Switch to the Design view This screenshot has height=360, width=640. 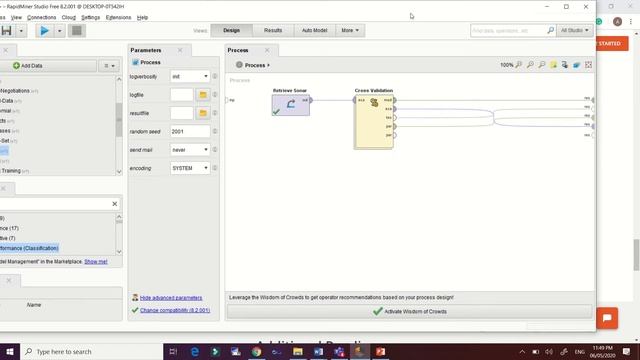pyautogui.click(x=231, y=30)
